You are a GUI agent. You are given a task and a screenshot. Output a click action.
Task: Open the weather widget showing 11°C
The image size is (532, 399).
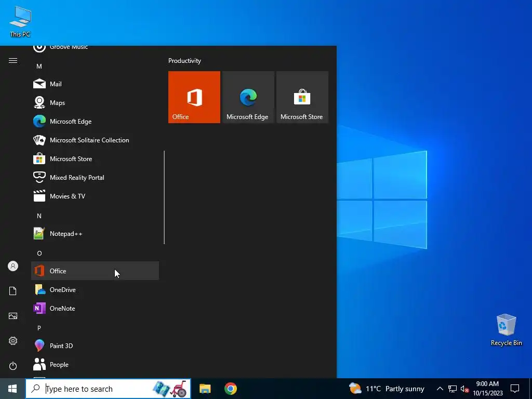pyautogui.click(x=387, y=389)
